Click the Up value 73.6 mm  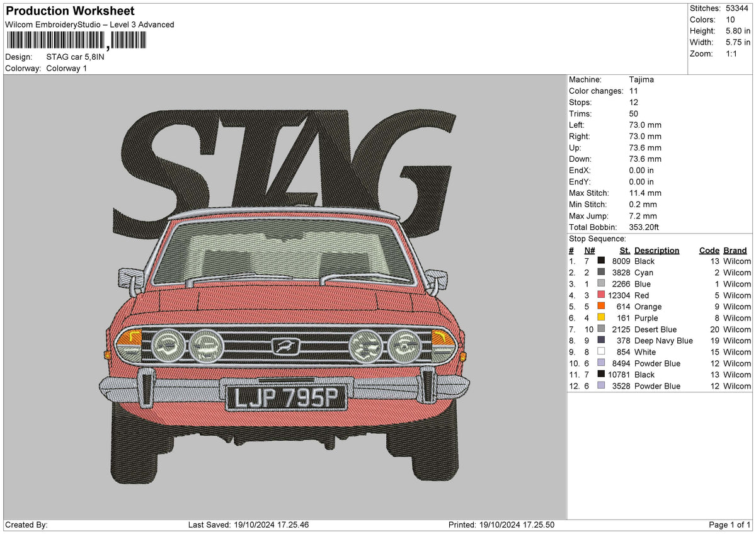(645, 148)
